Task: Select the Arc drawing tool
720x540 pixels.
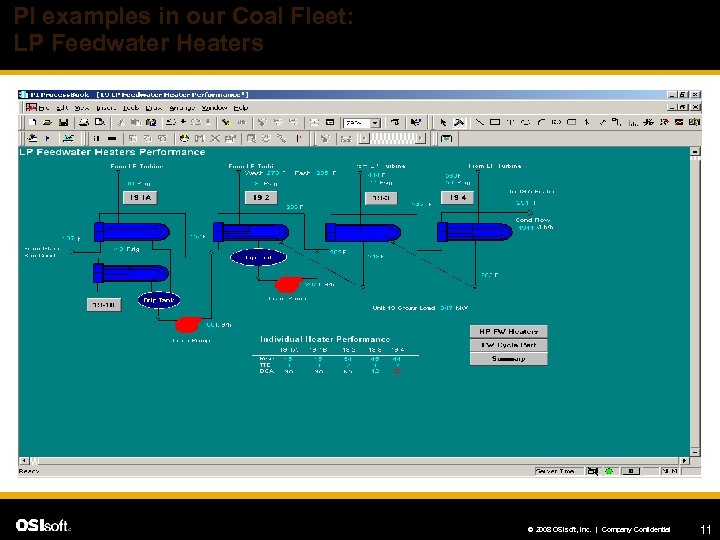Action: (541, 122)
